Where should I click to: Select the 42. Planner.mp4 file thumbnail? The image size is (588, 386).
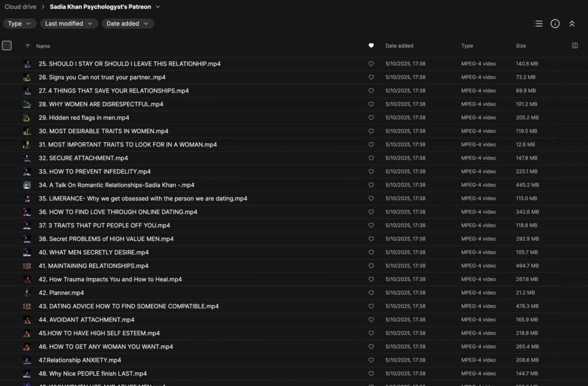[27, 293]
